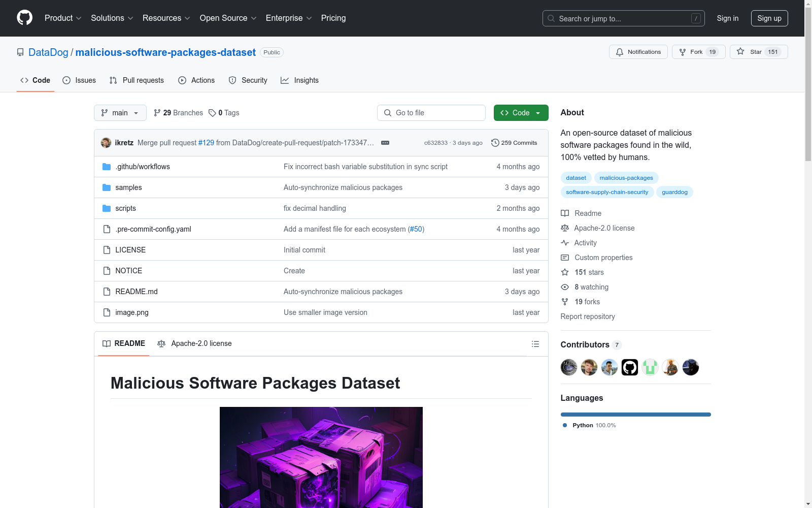Click the README banner image

(321, 457)
